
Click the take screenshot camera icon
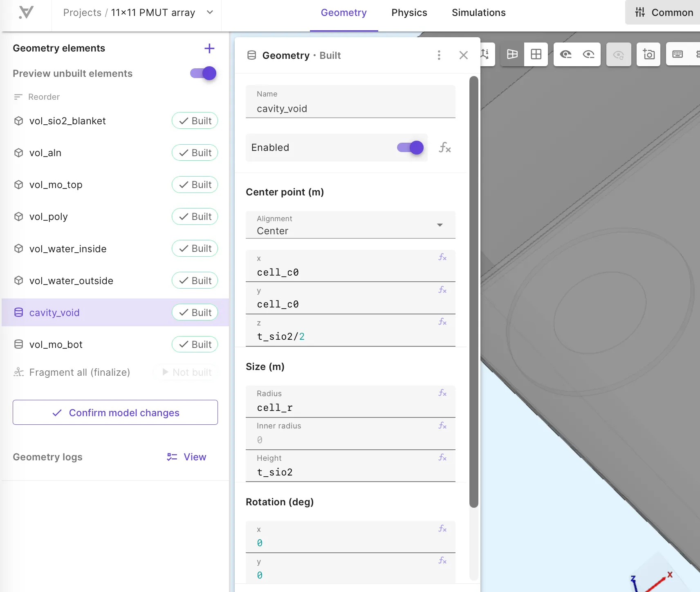coord(648,54)
